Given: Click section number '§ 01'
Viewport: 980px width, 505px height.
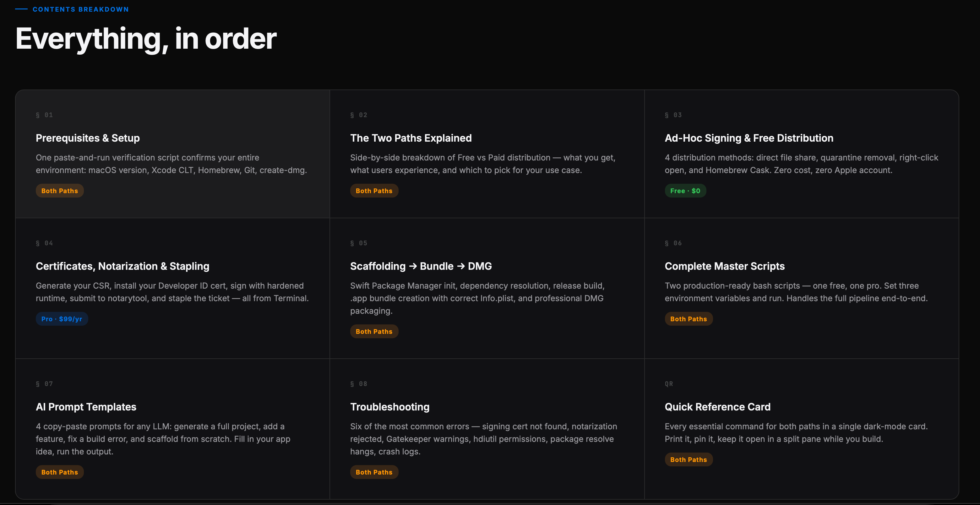Looking at the screenshot, I should click(44, 115).
